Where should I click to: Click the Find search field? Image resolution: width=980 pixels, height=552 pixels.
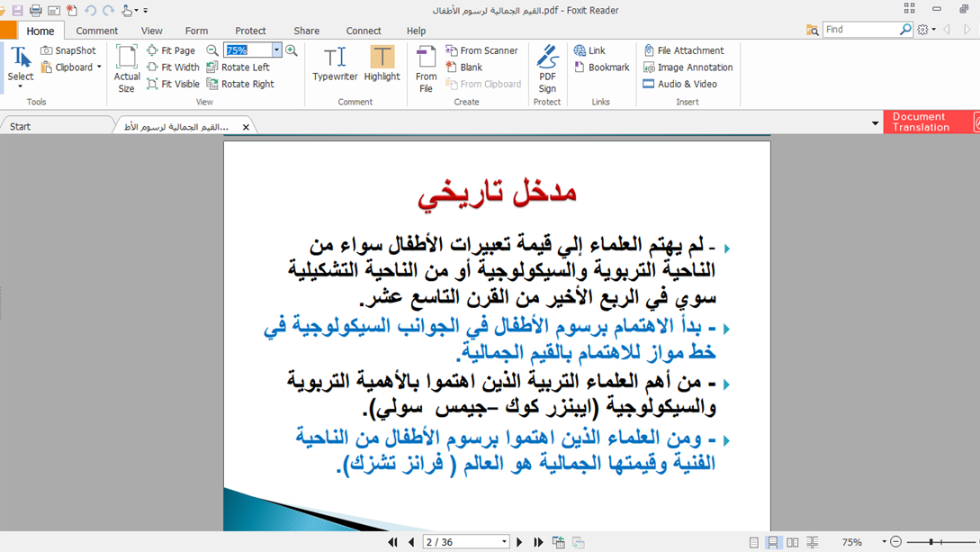(x=860, y=30)
